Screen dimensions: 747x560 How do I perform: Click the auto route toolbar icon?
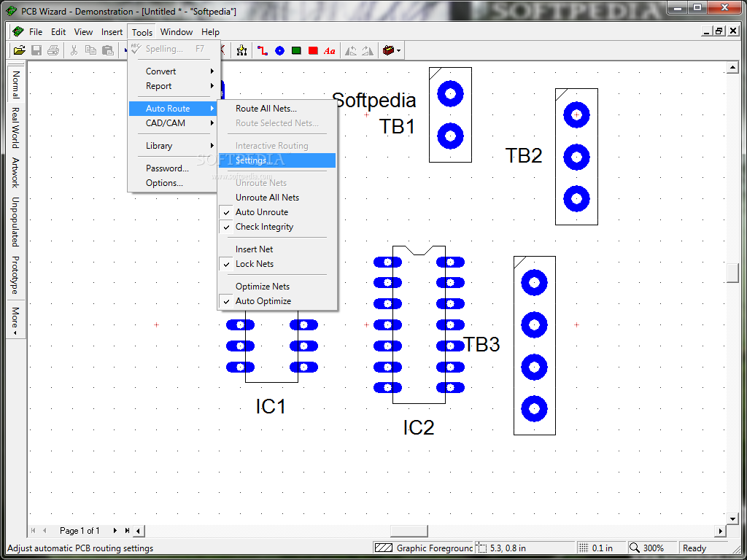coord(241,50)
